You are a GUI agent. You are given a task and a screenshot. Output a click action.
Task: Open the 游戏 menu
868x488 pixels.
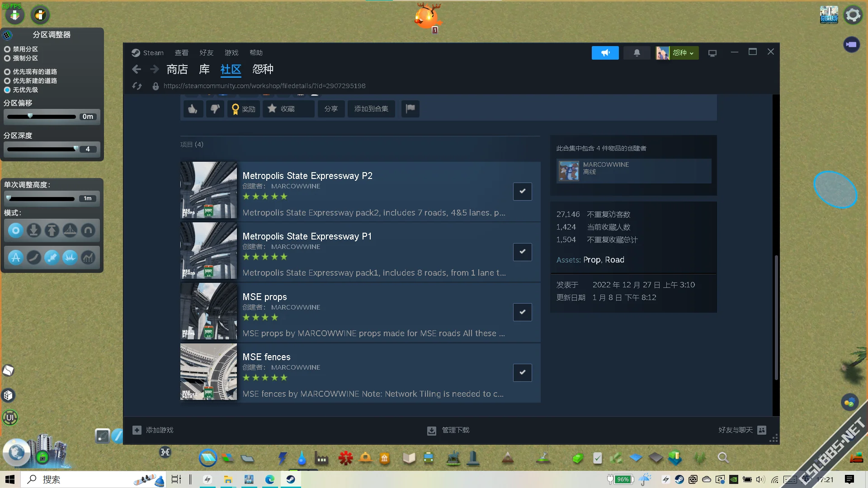(231, 53)
